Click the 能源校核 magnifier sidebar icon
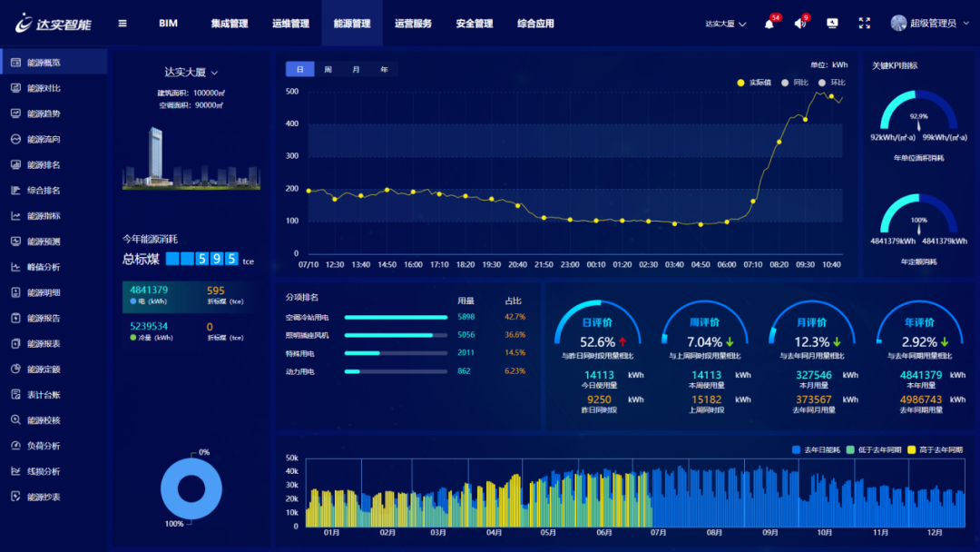The image size is (980, 552). (15, 420)
